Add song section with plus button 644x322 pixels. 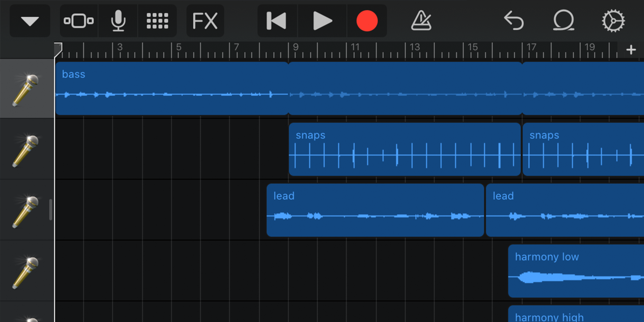631,50
